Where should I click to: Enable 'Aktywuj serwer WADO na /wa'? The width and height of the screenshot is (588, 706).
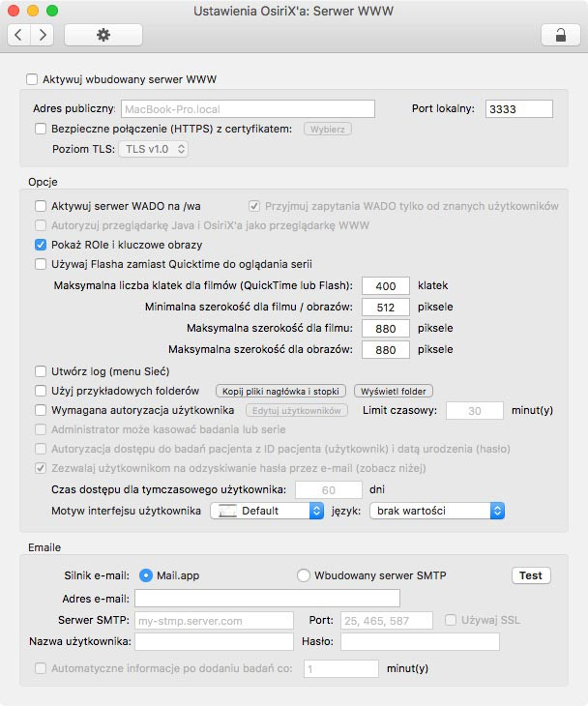tap(41, 206)
